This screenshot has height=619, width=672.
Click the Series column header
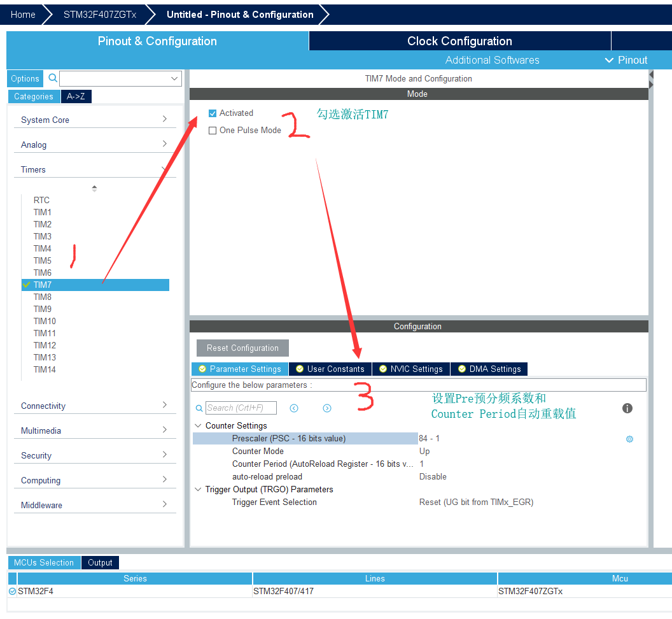135,578
